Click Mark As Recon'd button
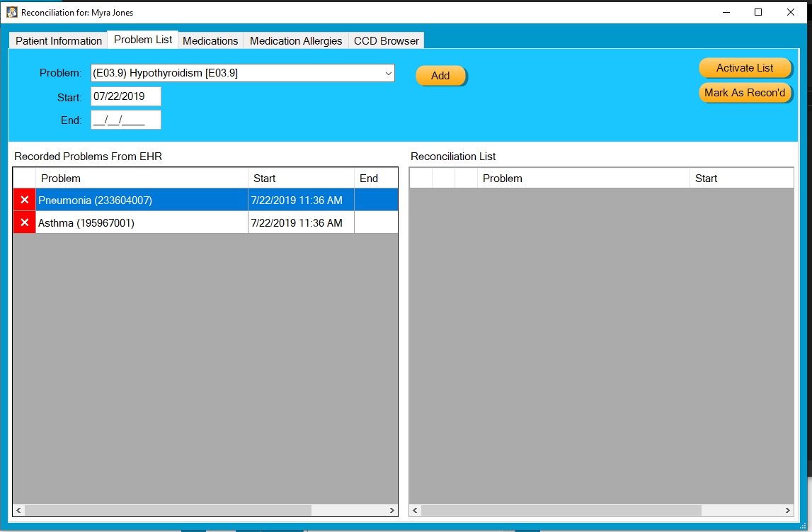812x532 pixels. click(745, 93)
